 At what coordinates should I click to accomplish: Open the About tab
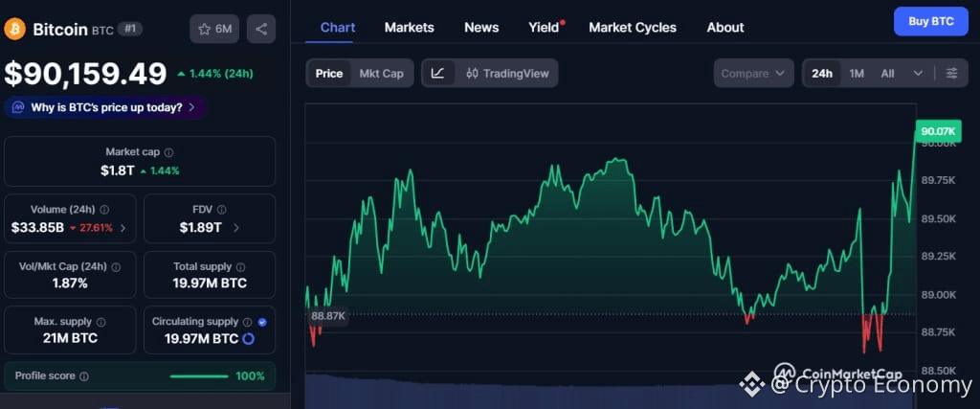(725, 28)
